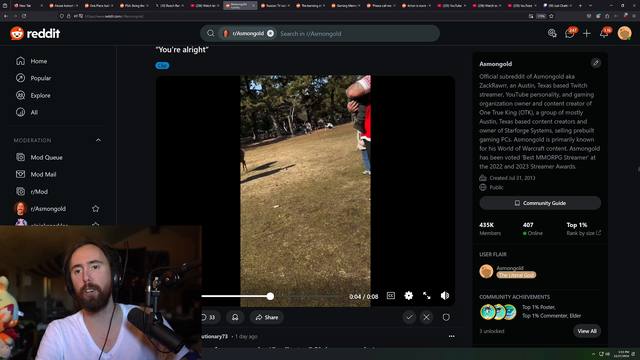
Task: View All community achievements
Action: (x=587, y=331)
